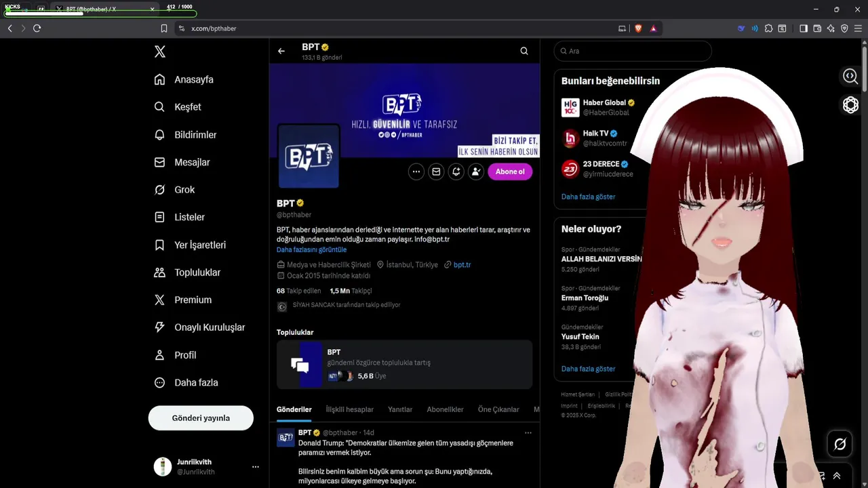
Task: Open the Junrilkvith account options ellipsis
Action: tap(256, 467)
